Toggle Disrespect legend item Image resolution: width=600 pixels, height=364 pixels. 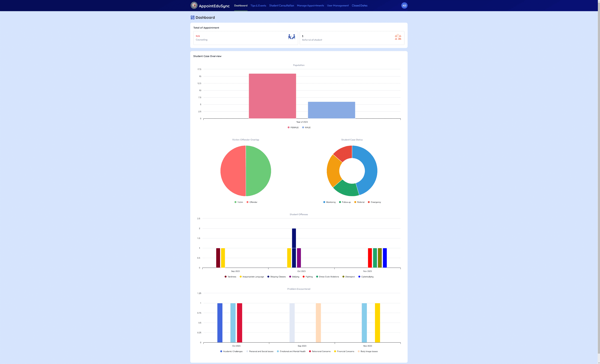(x=348, y=277)
